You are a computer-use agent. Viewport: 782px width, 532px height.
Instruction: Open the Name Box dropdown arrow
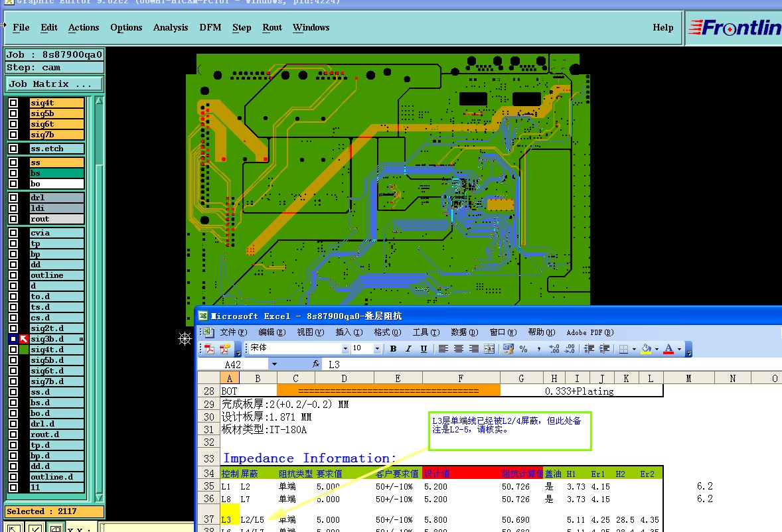pyautogui.click(x=274, y=364)
